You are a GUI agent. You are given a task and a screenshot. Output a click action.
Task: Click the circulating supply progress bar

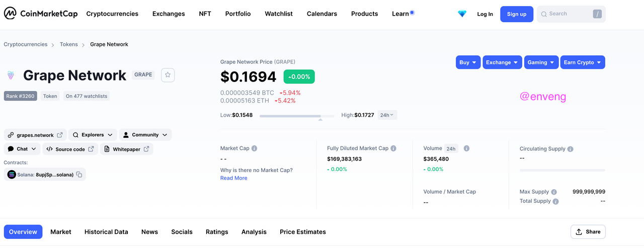(x=562, y=171)
